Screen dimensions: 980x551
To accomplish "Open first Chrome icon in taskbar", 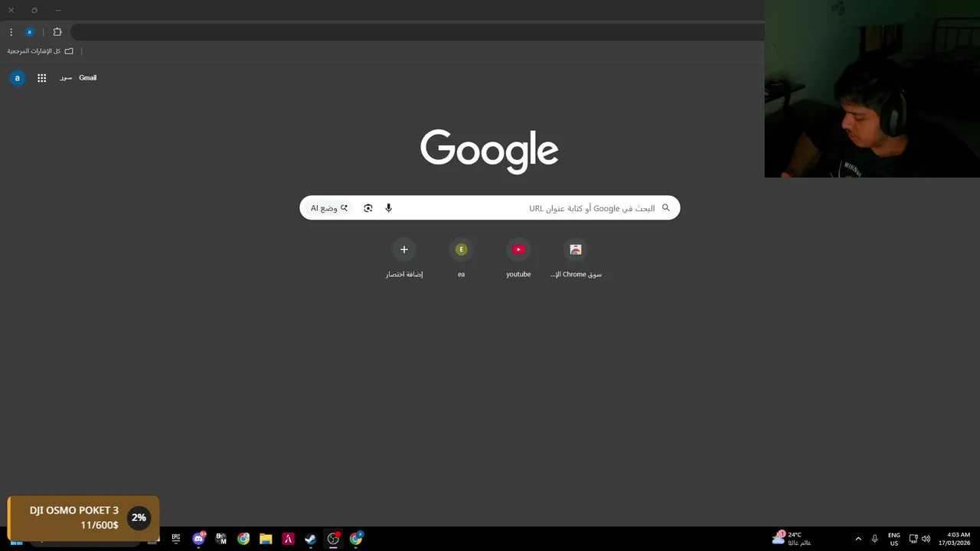I will 243,539.
